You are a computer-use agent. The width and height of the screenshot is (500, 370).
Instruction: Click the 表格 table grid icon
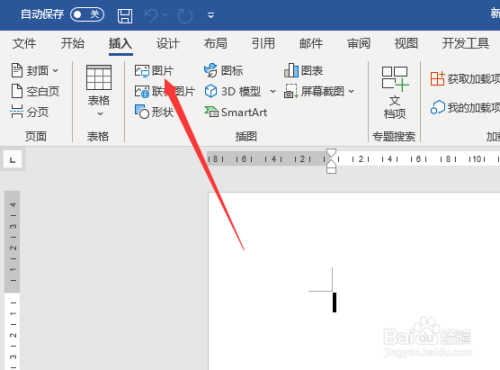click(99, 77)
